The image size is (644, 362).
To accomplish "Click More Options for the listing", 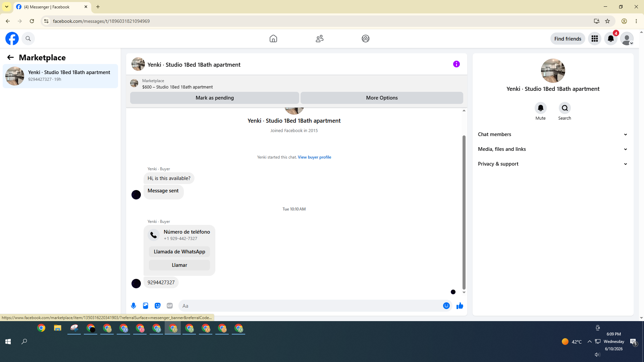I will (382, 98).
